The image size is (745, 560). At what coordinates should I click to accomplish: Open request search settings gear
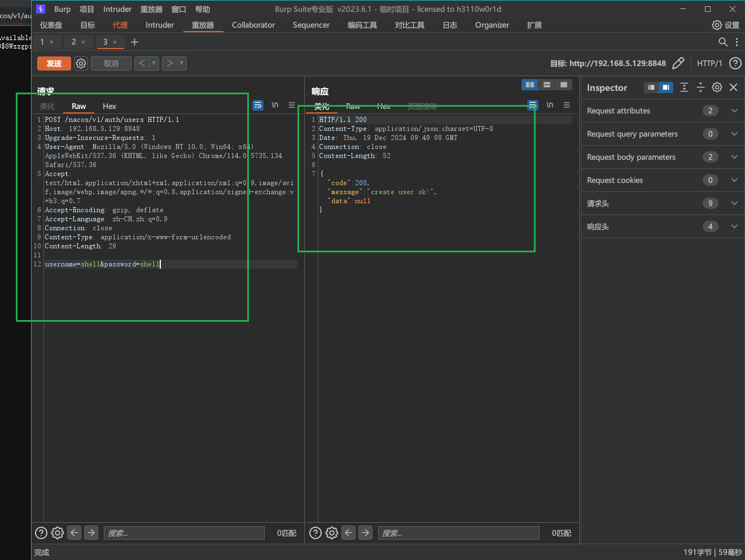[58, 533]
